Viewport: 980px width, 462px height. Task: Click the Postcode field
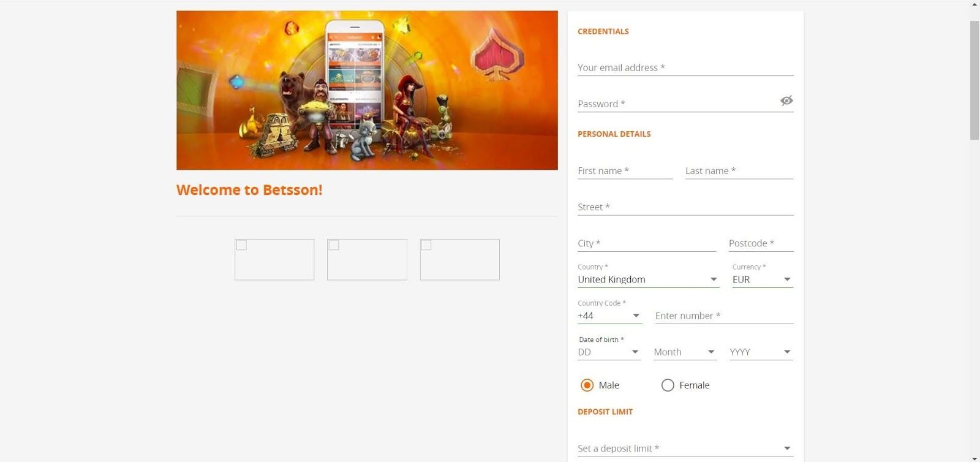[761, 243]
